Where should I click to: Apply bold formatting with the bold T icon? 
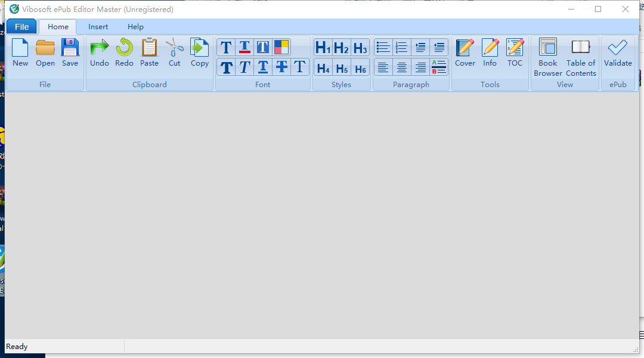226,67
